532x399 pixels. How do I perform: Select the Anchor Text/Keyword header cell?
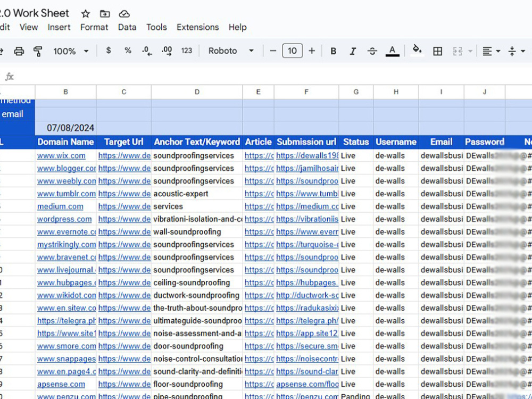click(197, 142)
